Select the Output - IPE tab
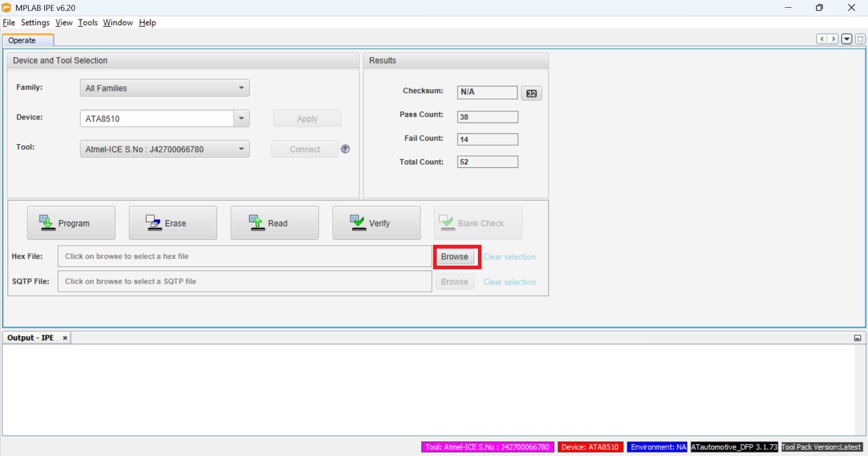Image resolution: width=868 pixels, height=456 pixels. tap(30, 338)
